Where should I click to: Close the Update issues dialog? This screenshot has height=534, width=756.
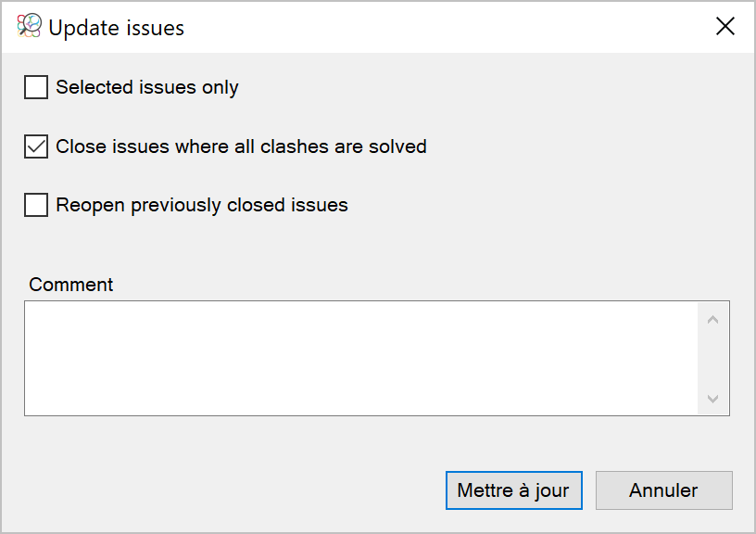724,26
